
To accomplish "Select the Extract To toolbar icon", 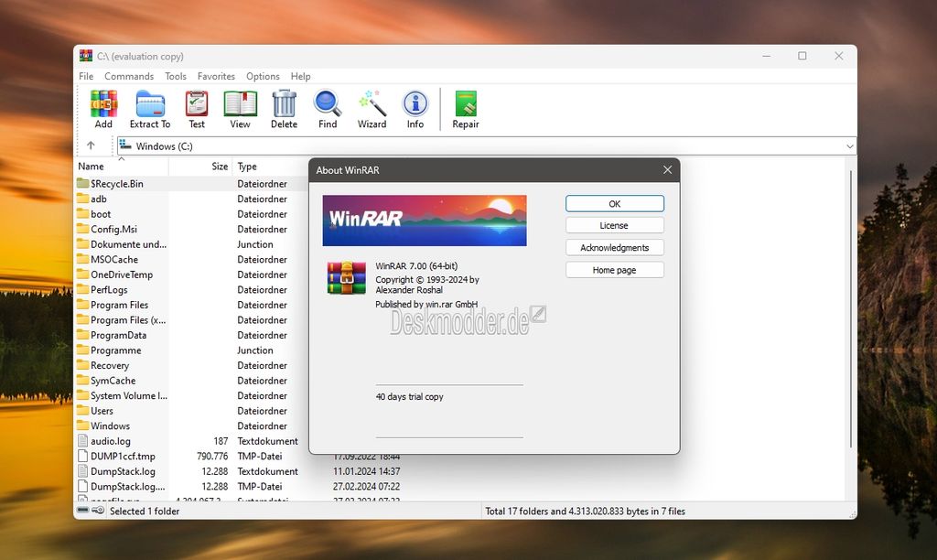I will [149, 107].
